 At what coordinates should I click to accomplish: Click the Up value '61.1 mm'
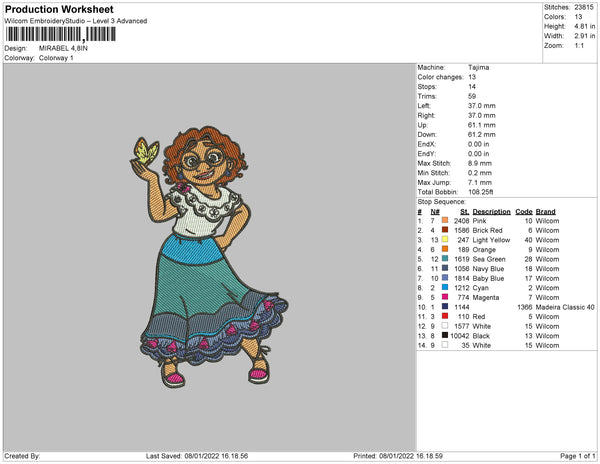pos(482,125)
